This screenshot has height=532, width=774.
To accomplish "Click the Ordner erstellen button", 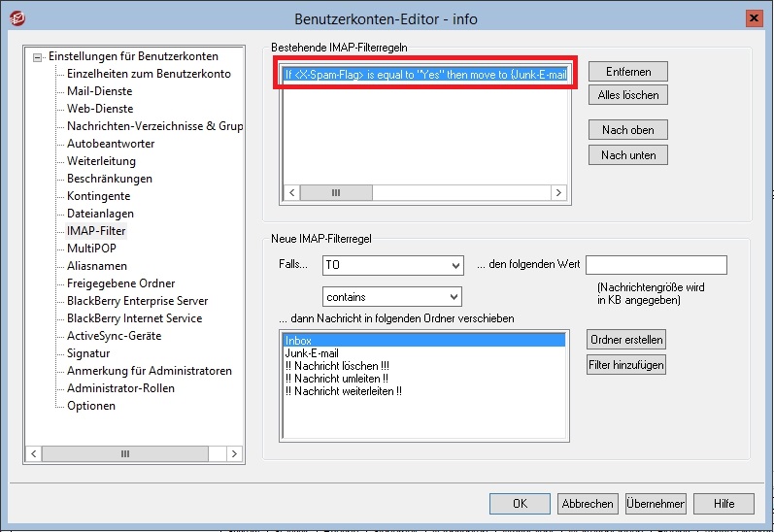I will click(x=626, y=340).
